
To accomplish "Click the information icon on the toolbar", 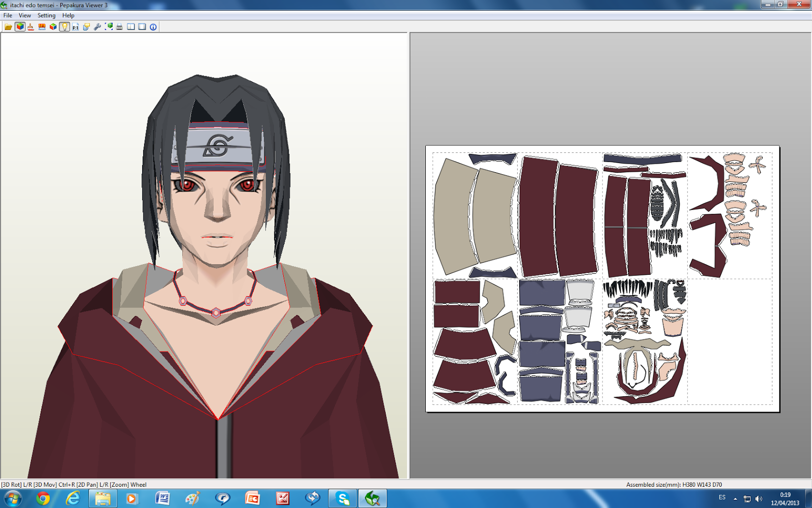I will (152, 27).
